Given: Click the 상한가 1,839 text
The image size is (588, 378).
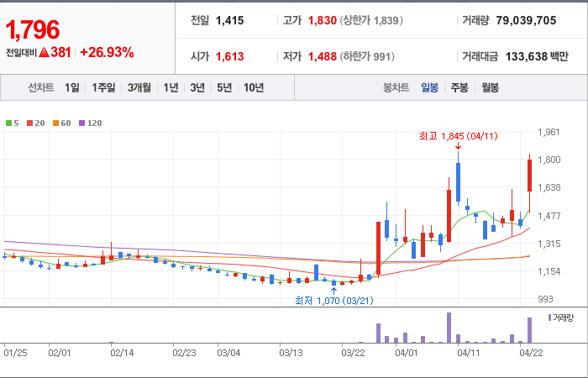Looking at the screenshot, I should point(371,20).
